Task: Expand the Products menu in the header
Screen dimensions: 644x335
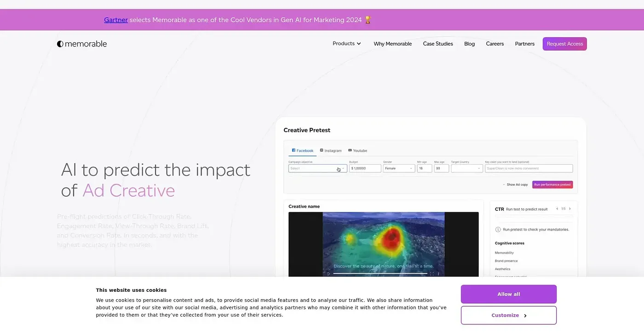Action: coord(347,44)
